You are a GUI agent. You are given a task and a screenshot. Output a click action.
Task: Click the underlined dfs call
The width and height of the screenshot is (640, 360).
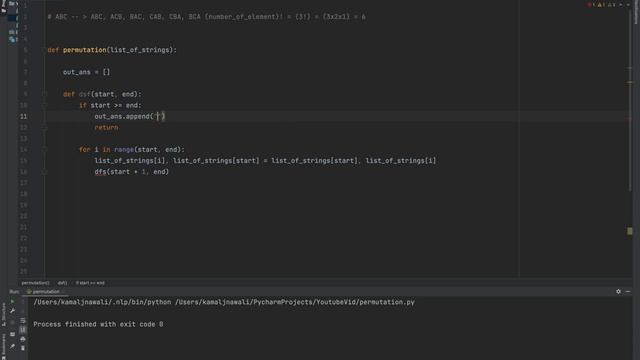tap(100, 172)
